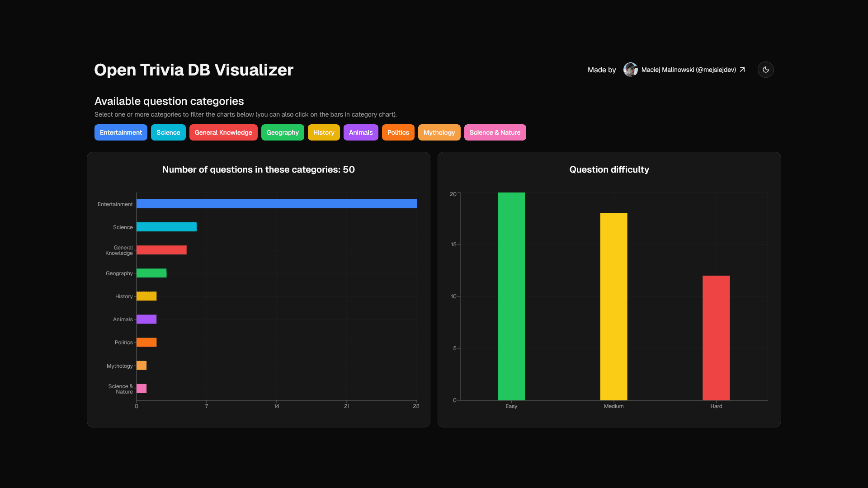Image resolution: width=868 pixels, height=488 pixels.
Task: Enable the Politics category filter
Action: coord(398,132)
